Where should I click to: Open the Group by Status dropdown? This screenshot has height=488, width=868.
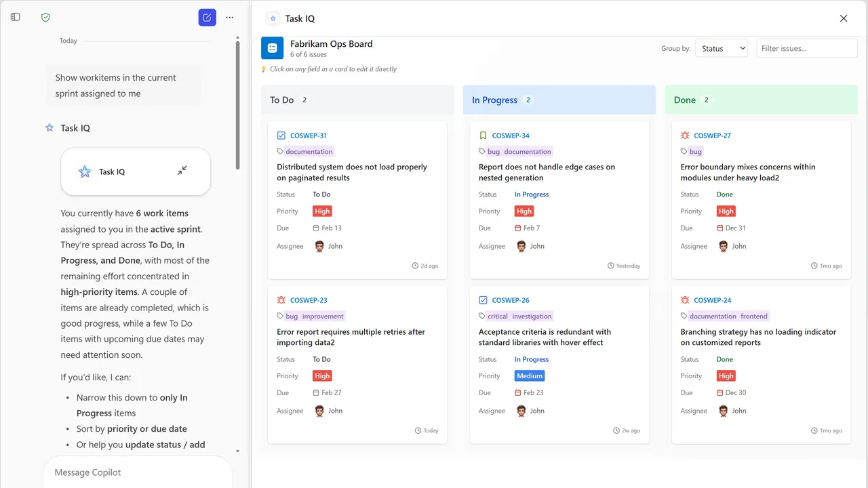pos(721,49)
